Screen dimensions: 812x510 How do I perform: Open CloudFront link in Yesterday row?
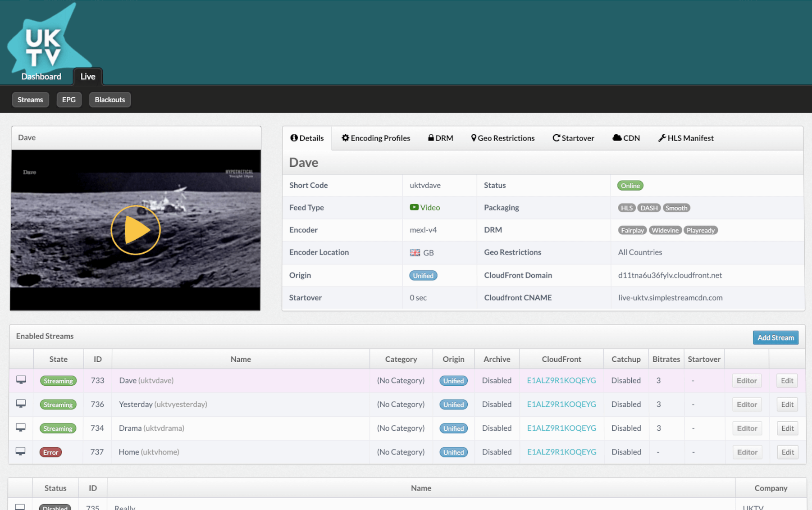pyautogui.click(x=561, y=404)
